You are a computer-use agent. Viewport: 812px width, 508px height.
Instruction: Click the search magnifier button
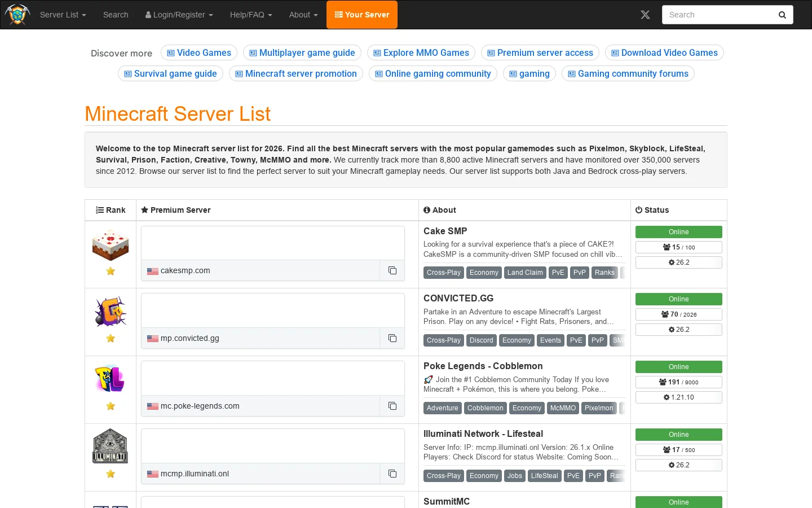pos(782,15)
